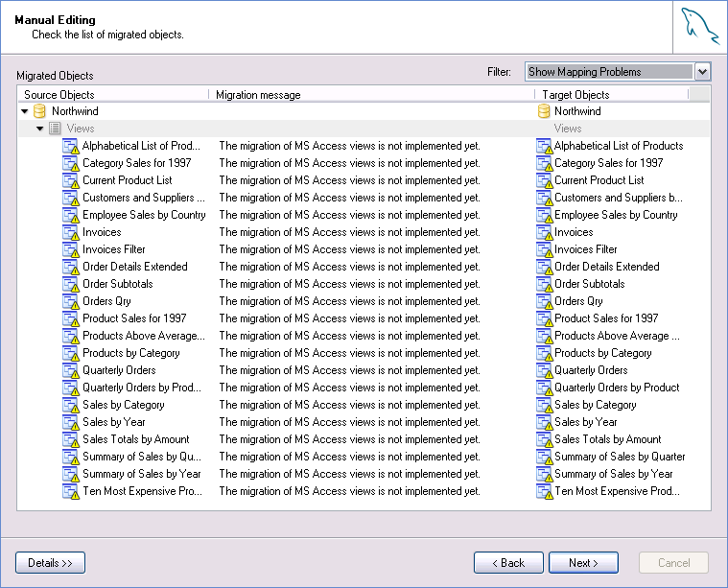Click the target Quarterly Orders by Product view icon

point(544,388)
